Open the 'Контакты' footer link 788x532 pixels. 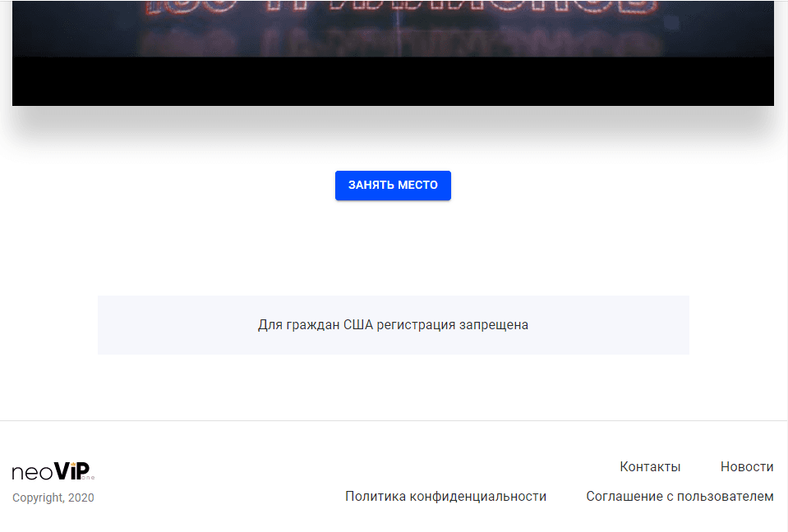(x=649, y=466)
